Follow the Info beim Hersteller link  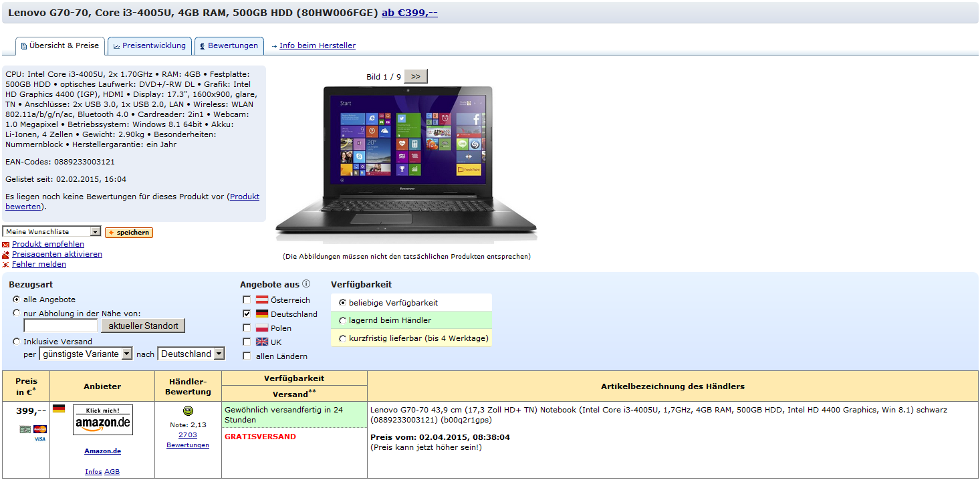pyautogui.click(x=318, y=45)
